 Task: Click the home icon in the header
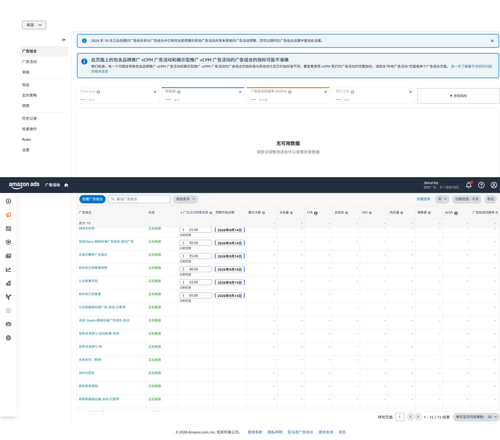(66, 185)
